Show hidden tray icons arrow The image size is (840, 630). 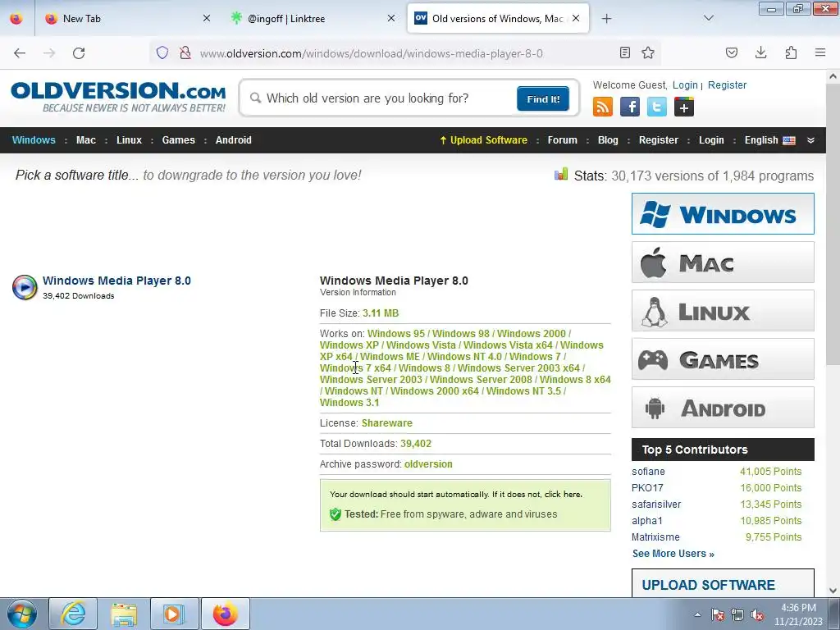(697, 614)
